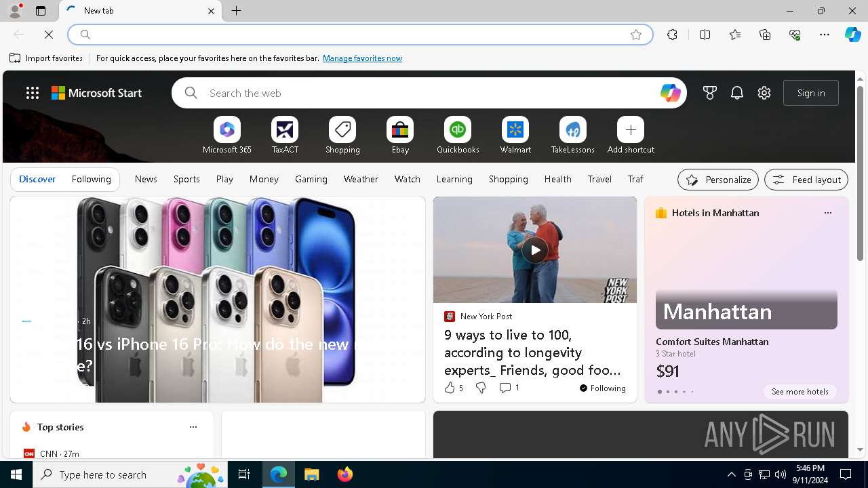The width and height of the screenshot is (868, 488).
Task: Click the Add shortcut plus icon
Action: 631,129
